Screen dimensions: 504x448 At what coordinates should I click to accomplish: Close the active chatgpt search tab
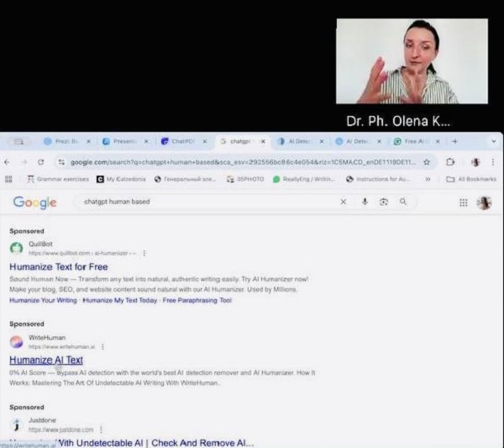click(x=263, y=141)
